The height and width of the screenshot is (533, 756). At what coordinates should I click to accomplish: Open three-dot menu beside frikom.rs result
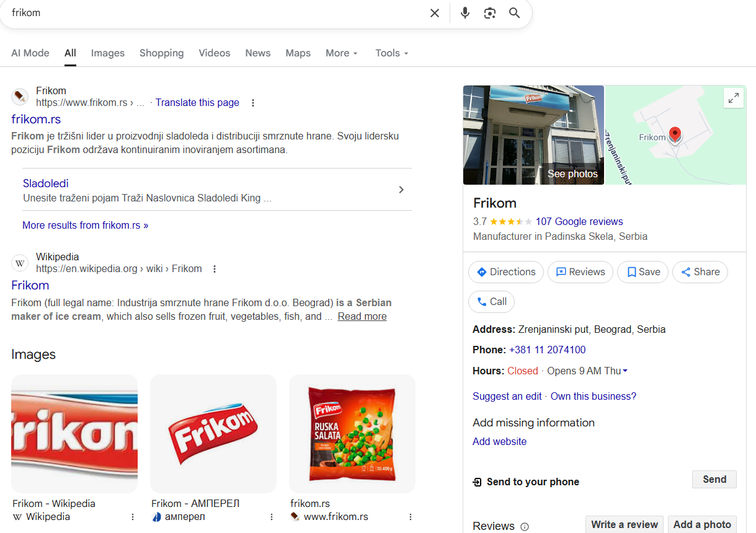(253, 103)
